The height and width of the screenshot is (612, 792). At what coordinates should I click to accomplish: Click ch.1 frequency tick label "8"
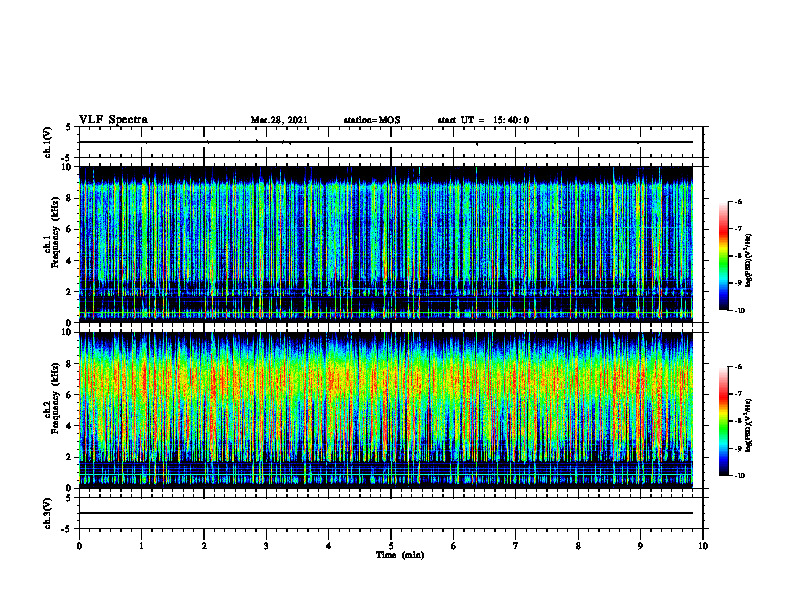69,198
